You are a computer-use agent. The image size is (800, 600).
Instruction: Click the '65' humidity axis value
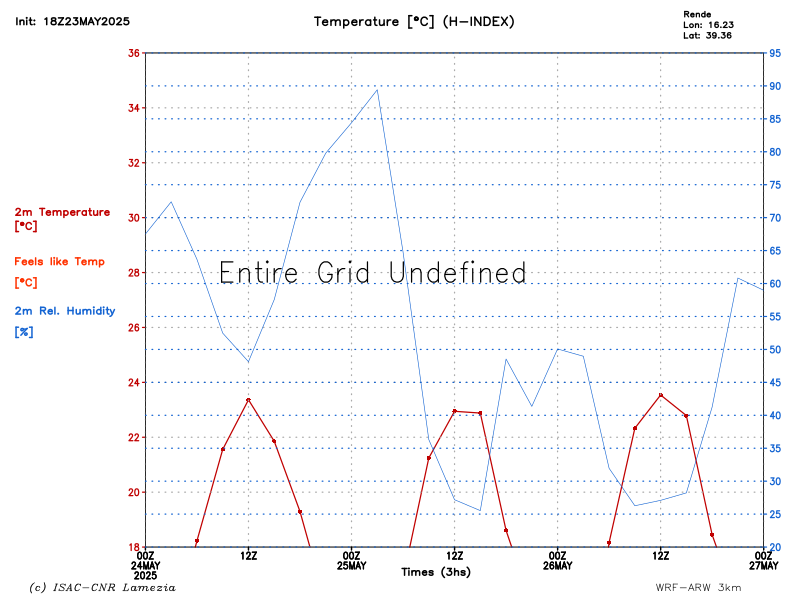[x=775, y=251]
